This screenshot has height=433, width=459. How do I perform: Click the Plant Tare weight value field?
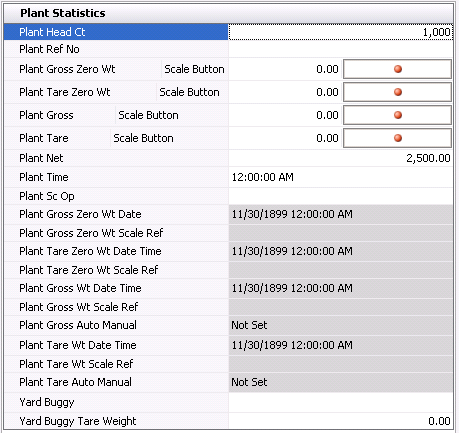click(285, 138)
